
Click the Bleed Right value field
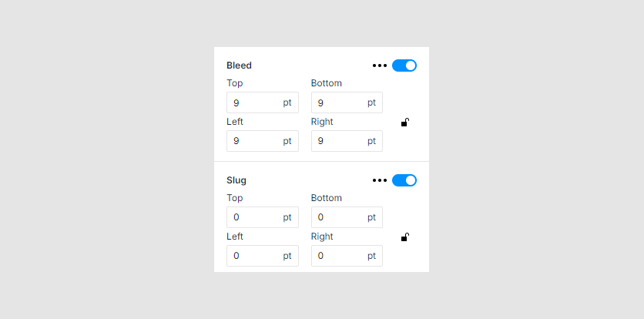337,141
